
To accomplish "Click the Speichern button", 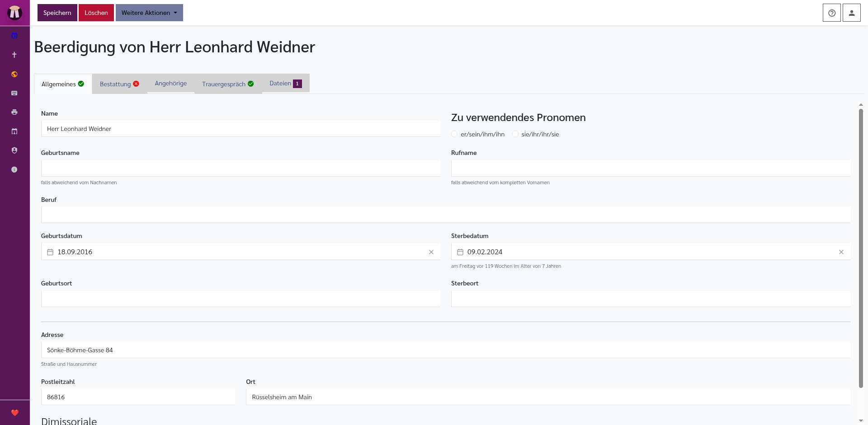I will tap(57, 13).
